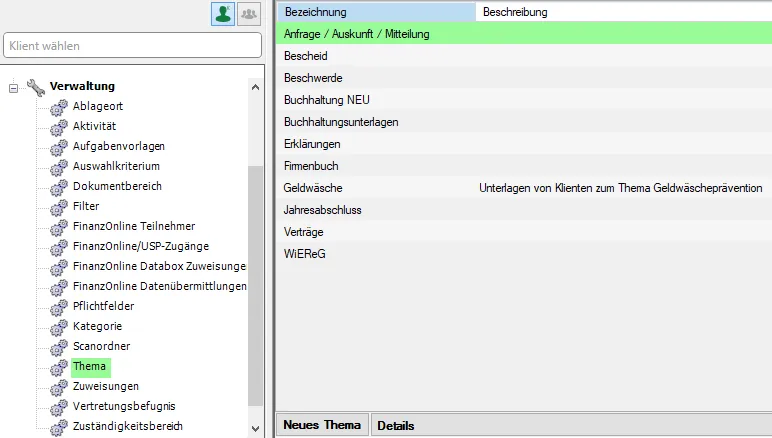Click gear icon beside FinanzOnline Databox Zuweisungen
This screenshot has height=438, width=772.
[59, 267]
